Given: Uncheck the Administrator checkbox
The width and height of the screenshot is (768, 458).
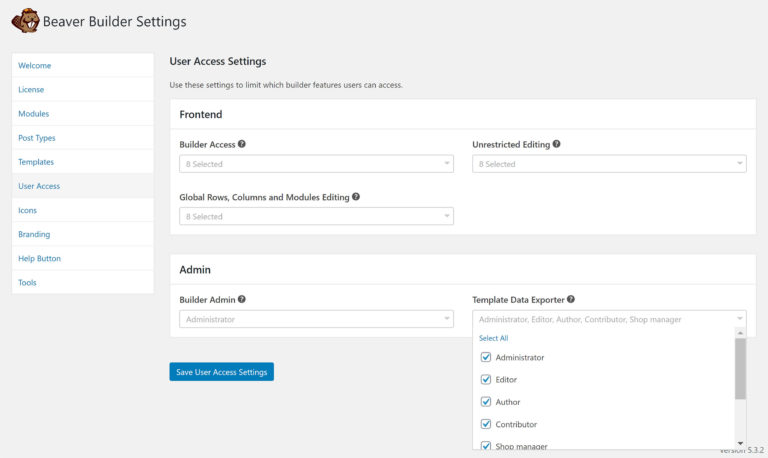Looking at the screenshot, I should [486, 357].
